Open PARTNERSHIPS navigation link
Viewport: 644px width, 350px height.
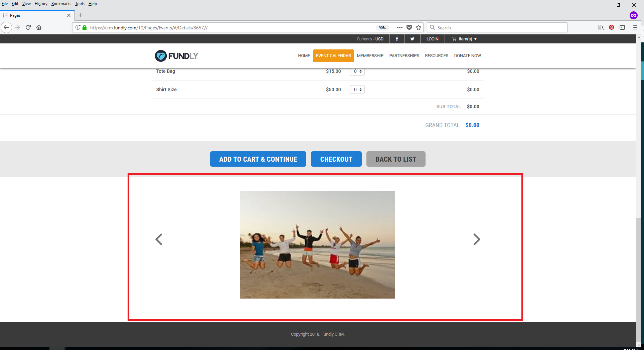tap(404, 56)
